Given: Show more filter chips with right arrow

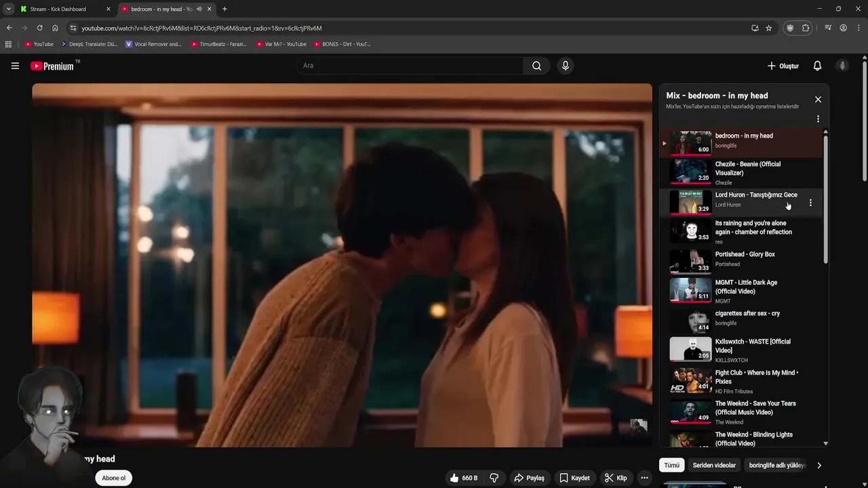Looking at the screenshot, I should click(x=818, y=466).
